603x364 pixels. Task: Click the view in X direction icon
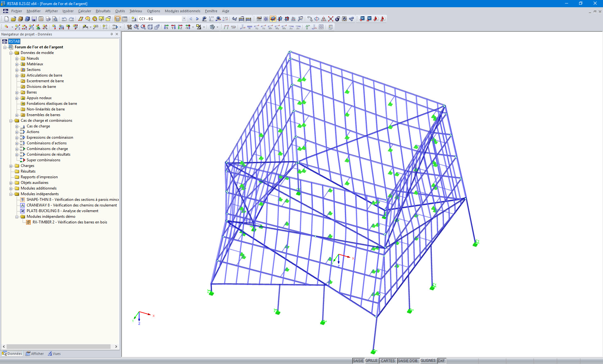pos(166,27)
